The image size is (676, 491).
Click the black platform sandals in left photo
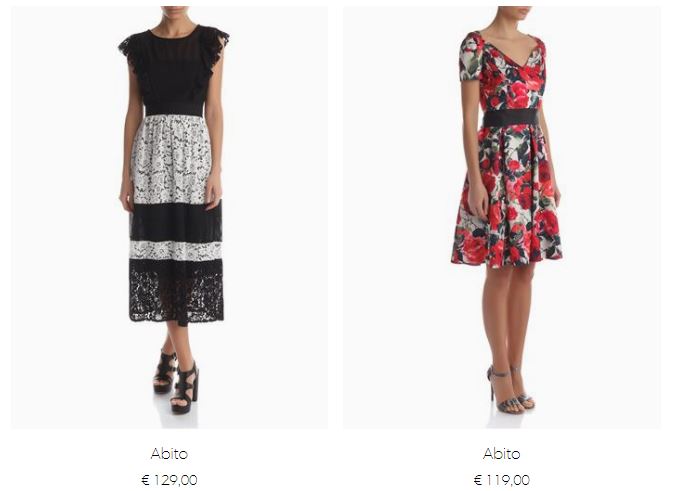click(177, 382)
